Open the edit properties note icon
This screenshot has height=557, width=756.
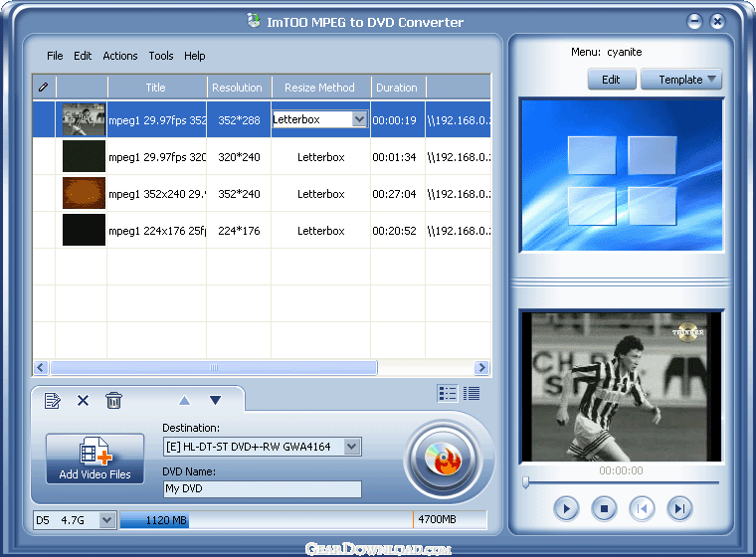click(x=52, y=400)
